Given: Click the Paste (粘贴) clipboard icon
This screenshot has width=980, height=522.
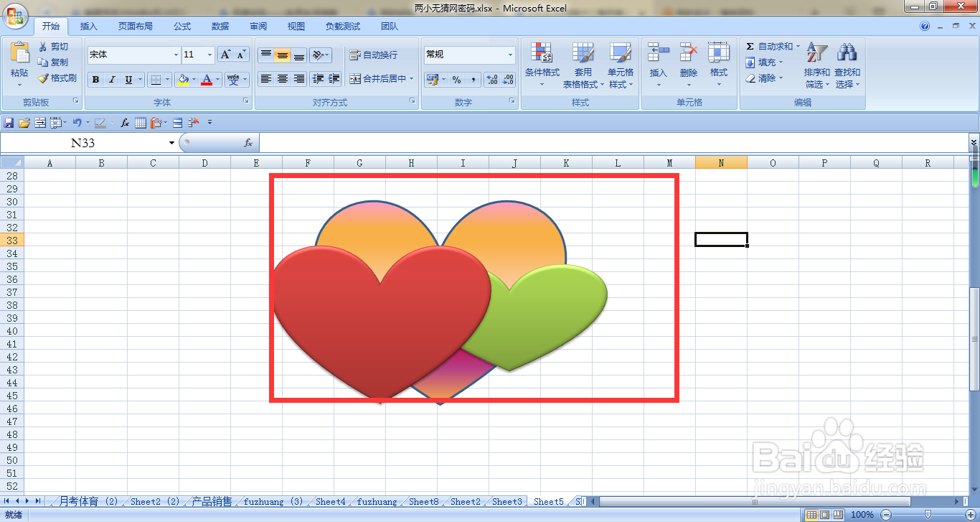Looking at the screenshot, I should tap(19, 53).
